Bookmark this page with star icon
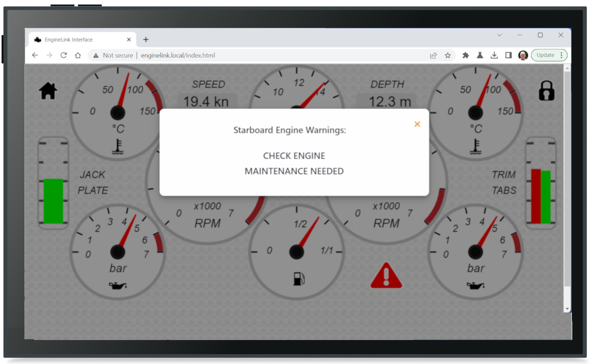The height and width of the screenshot is (364, 590). tap(448, 55)
